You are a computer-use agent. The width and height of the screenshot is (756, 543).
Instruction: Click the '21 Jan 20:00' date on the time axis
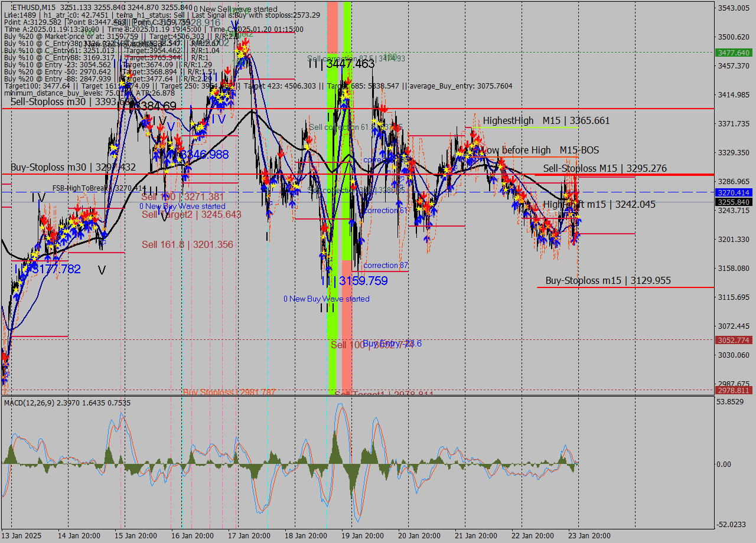[x=475, y=536]
